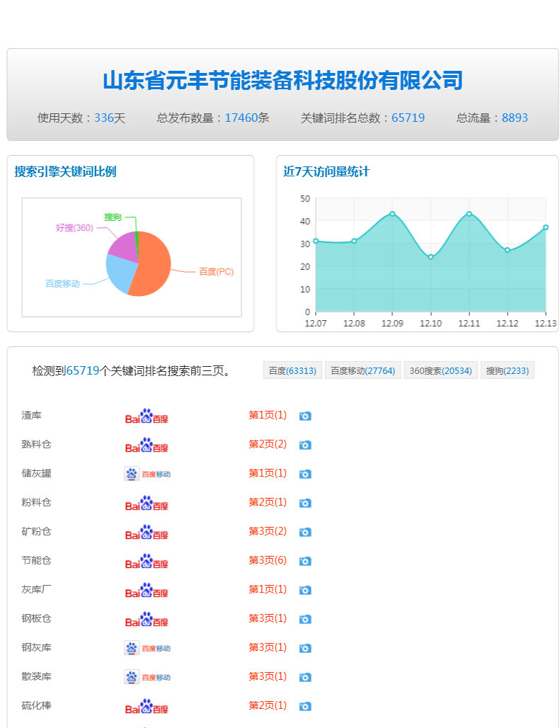The image size is (560, 728).
Task: Click the 12.11 peak point on line chart
Action: (469, 214)
